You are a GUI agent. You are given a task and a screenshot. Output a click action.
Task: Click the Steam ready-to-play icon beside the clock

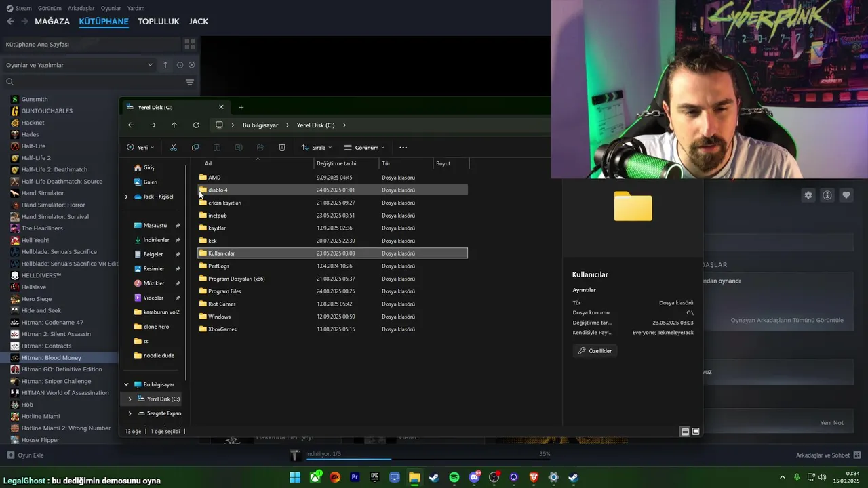click(192, 65)
